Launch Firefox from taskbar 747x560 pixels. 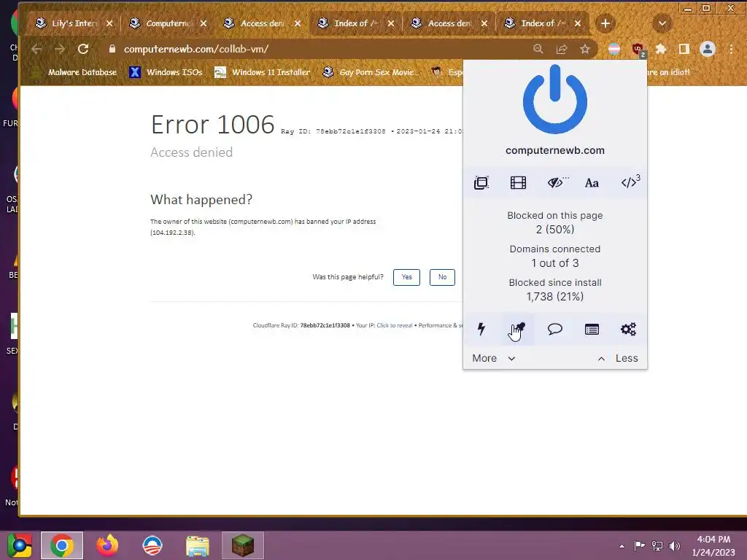point(107,545)
